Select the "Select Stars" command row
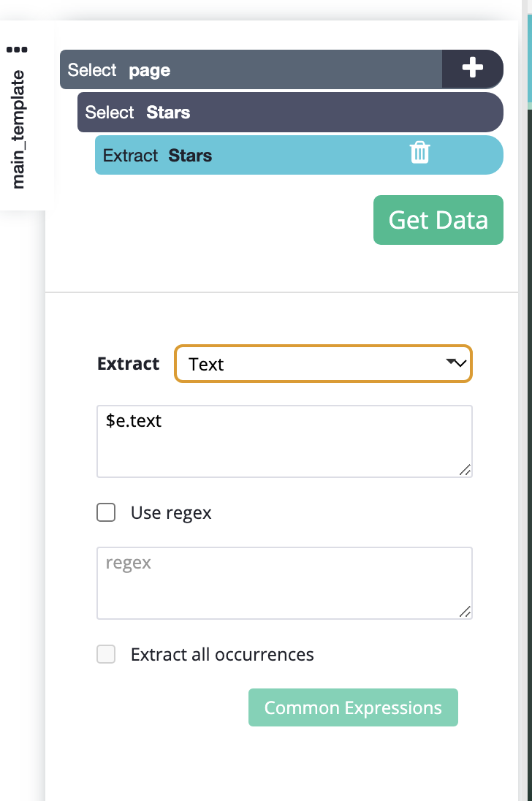 [290, 113]
